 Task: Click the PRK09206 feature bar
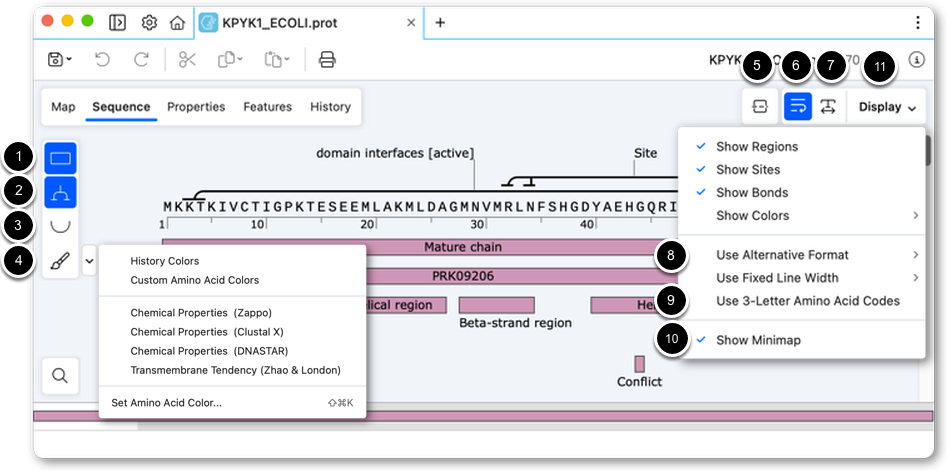pyautogui.click(x=463, y=276)
